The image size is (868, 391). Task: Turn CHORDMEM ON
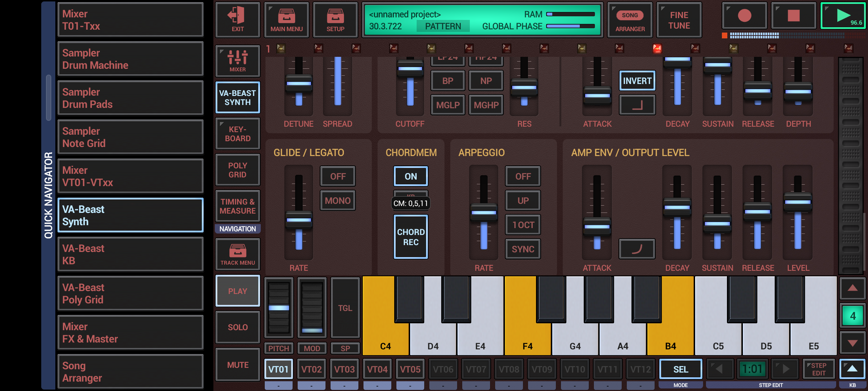pyautogui.click(x=410, y=176)
